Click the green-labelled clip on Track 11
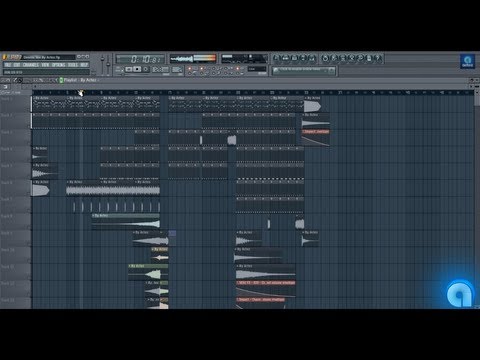 (x=148, y=272)
